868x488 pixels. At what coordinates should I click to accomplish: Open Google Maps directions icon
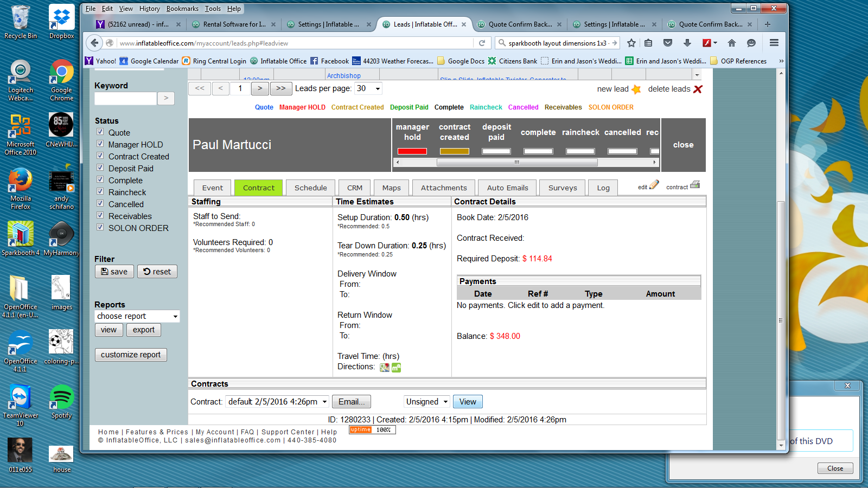click(385, 368)
